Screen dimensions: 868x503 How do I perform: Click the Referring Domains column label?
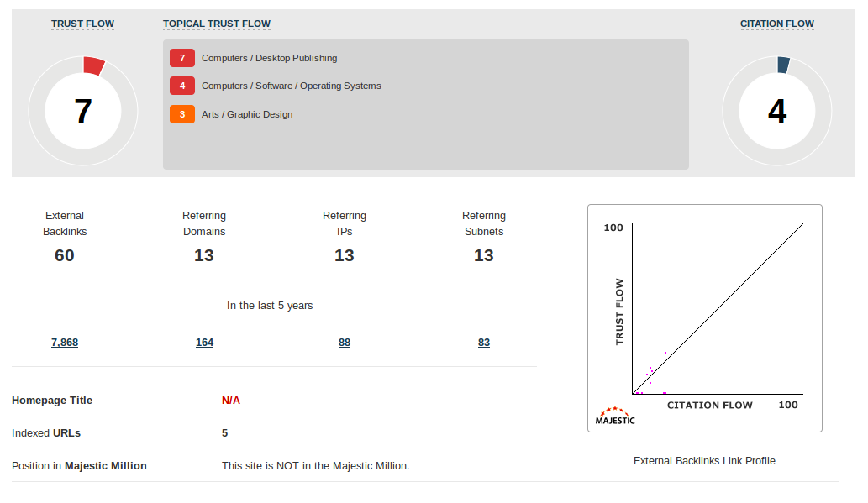coord(204,223)
